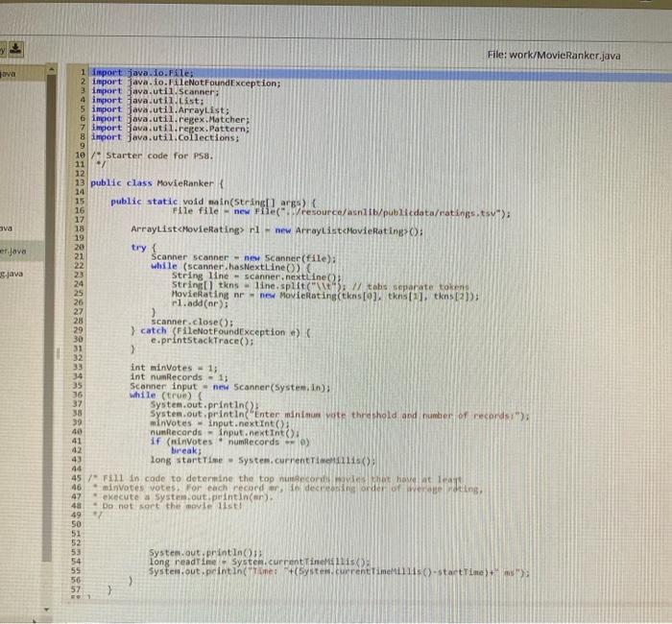
Task: Click the e.printStackTrace() line
Action: (203, 341)
